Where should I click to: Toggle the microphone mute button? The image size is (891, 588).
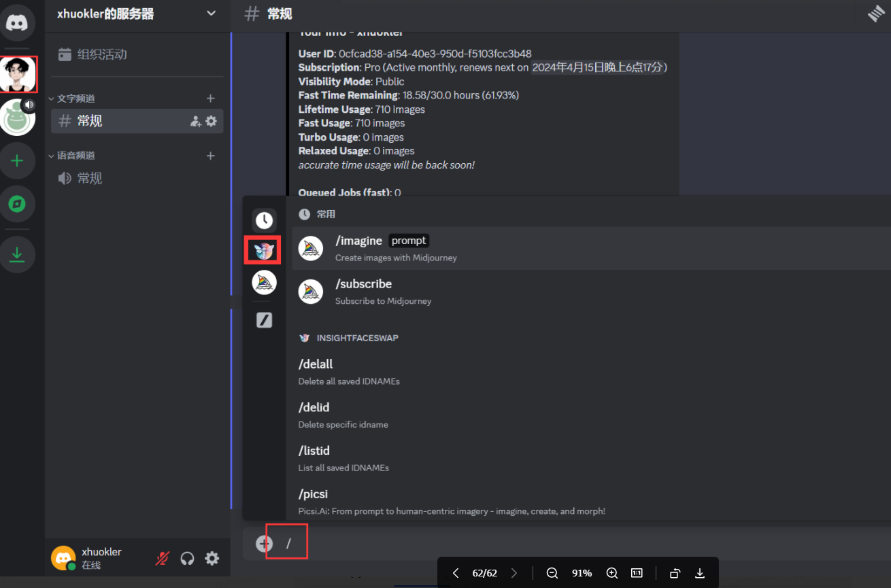point(163,558)
